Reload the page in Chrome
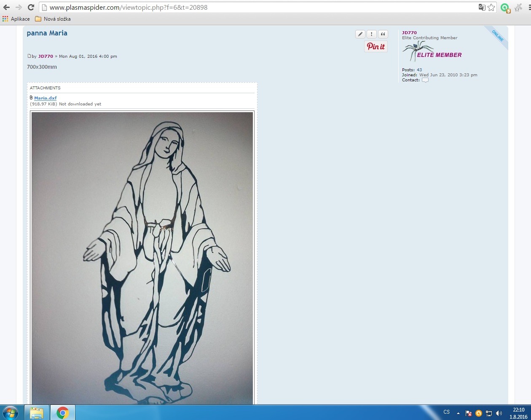 (x=31, y=7)
